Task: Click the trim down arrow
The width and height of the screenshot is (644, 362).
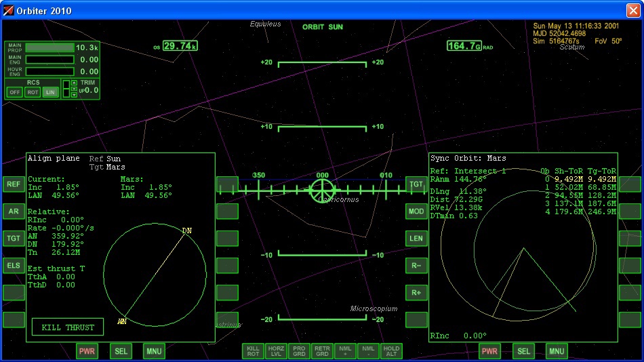Action: 74,95
